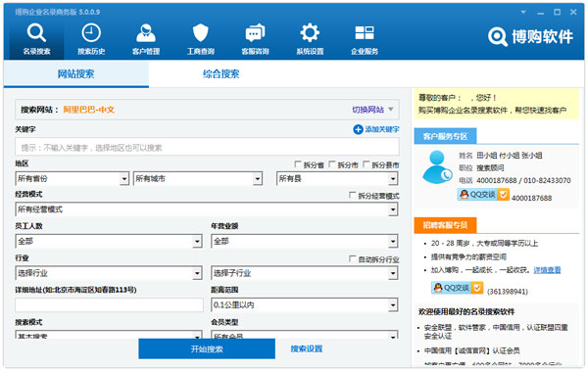The image size is (588, 370).
Task: Click the text 购买博购企业名录搜索软件
Action: pyautogui.click(x=463, y=111)
